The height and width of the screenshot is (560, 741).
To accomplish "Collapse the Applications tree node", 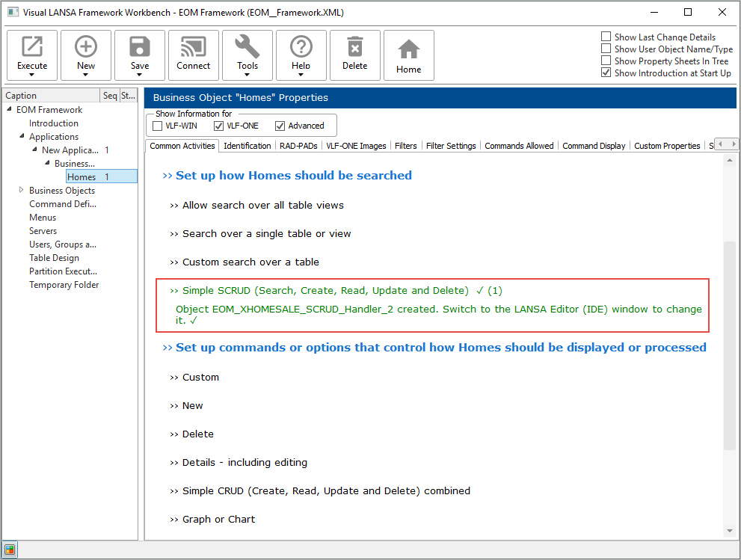I will coord(21,137).
